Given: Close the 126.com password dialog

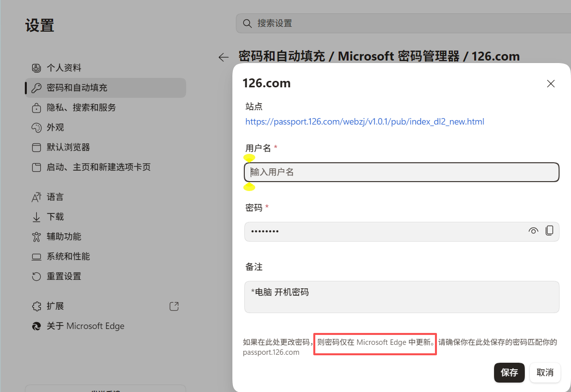Looking at the screenshot, I should pos(551,84).
